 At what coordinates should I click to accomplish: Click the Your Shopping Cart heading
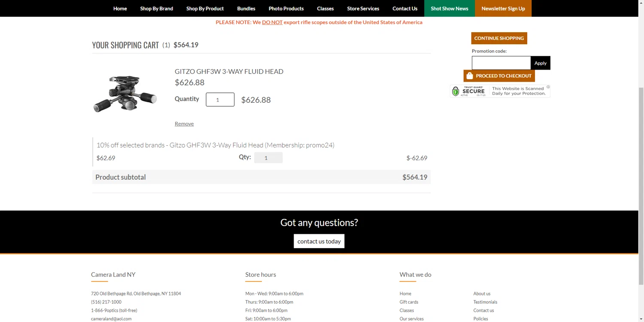pyautogui.click(x=125, y=45)
